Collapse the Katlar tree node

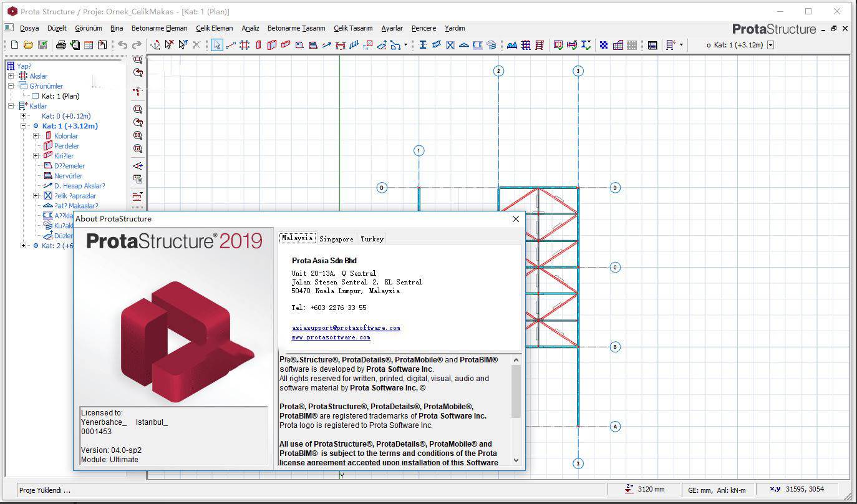pos(11,106)
